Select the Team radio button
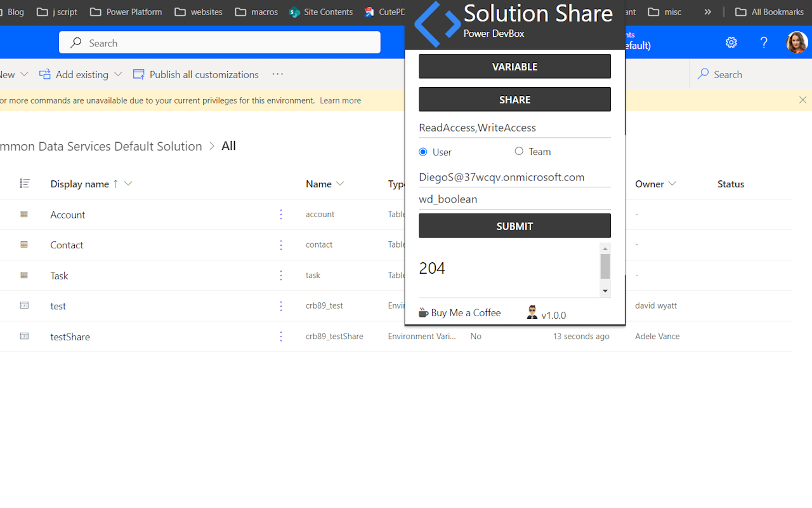The height and width of the screenshot is (508, 812). [x=518, y=151]
